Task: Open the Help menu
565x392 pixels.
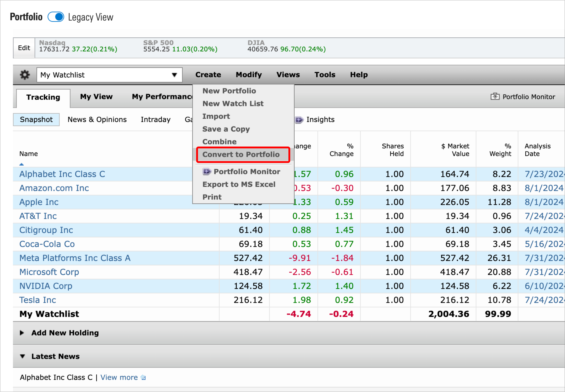Action: [x=359, y=75]
